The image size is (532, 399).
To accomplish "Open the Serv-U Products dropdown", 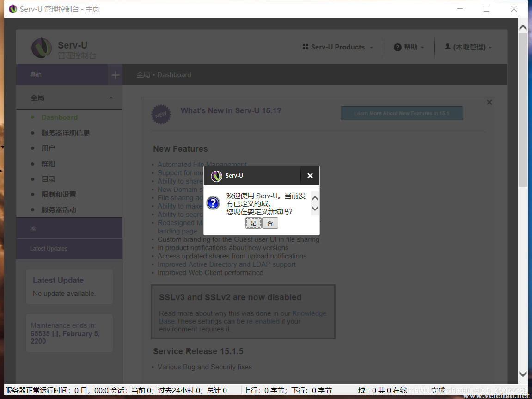I will coord(337,47).
